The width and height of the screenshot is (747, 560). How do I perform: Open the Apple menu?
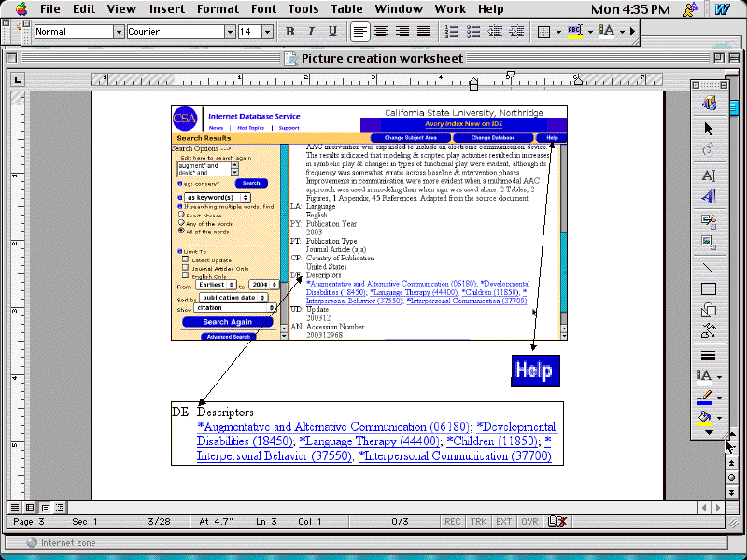21,8
